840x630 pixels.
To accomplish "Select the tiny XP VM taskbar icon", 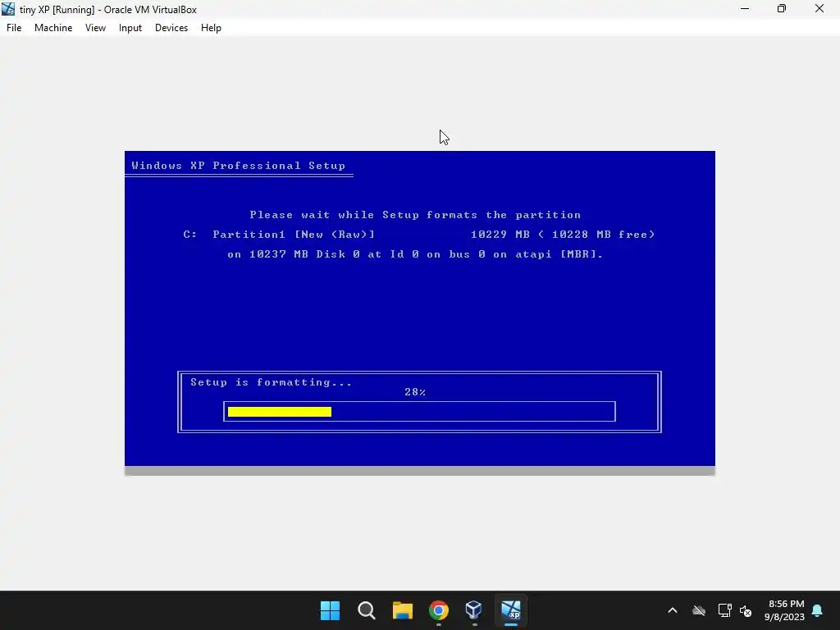I will (x=510, y=610).
